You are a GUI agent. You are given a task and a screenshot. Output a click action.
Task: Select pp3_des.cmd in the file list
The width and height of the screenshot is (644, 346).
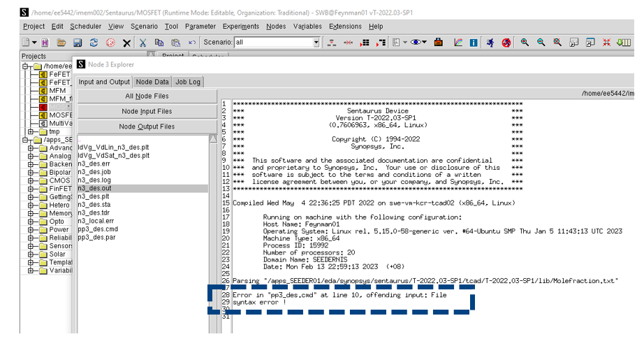pyautogui.click(x=98, y=228)
